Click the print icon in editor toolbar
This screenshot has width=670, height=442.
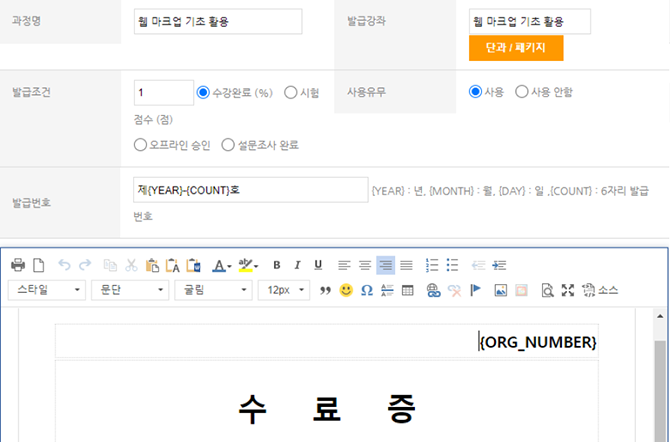tap(18, 265)
